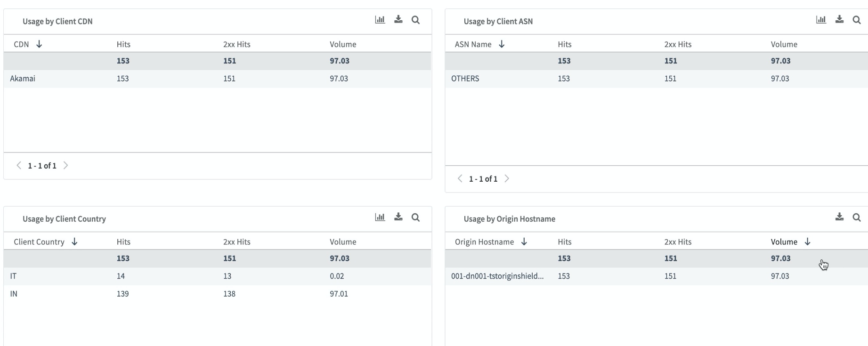
Task: Click the 001-dn001-tstoriginshield hostname row
Action: coord(497,276)
